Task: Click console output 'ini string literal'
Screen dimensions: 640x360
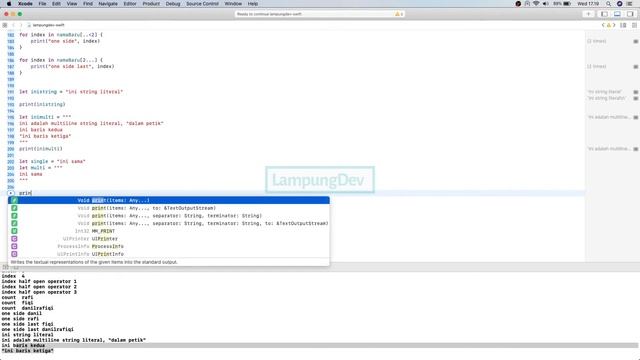Action: (x=27, y=335)
